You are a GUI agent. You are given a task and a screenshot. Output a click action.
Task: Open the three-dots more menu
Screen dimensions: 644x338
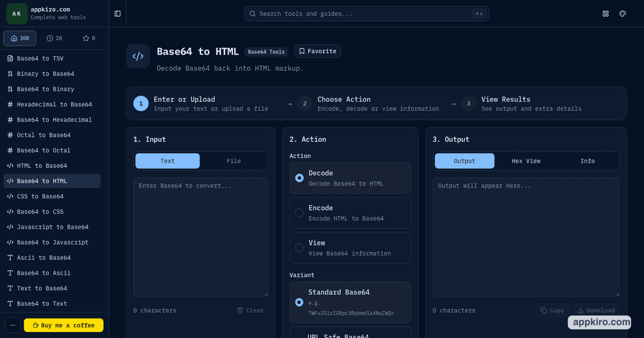pyautogui.click(x=13, y=325)
